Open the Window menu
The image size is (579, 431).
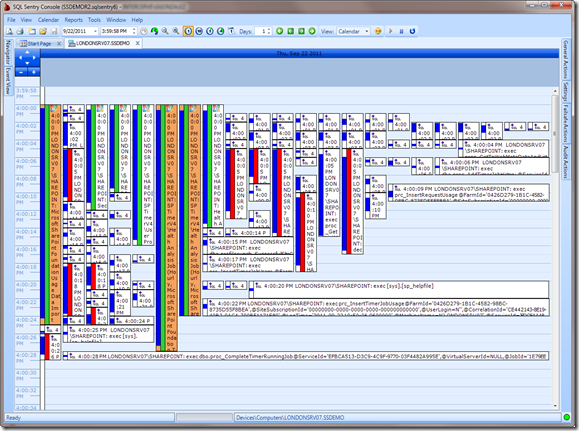[116, 20]
